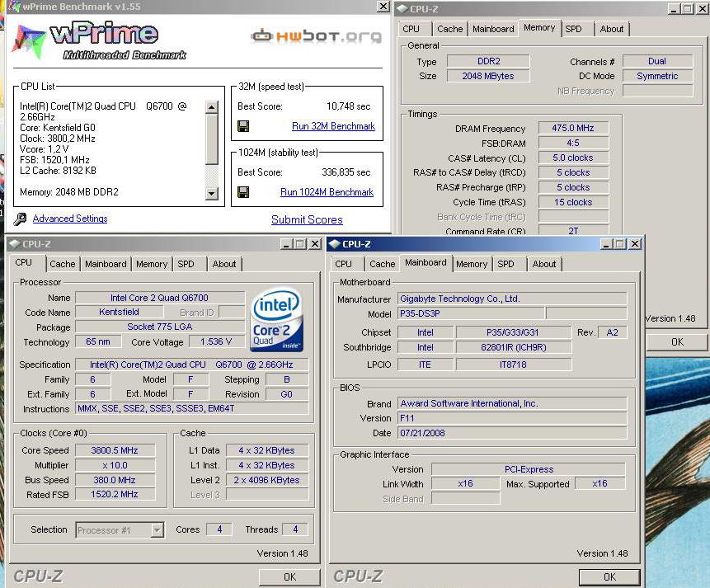The height and width of the screenshot is (588, 710).
Task: Click wPrime Benchmark title bar icon
Action: (x=15, y=7)
